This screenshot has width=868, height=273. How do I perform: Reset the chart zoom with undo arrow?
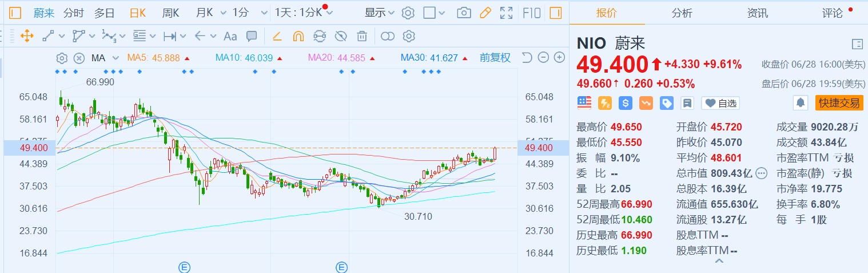click(527, 57)
